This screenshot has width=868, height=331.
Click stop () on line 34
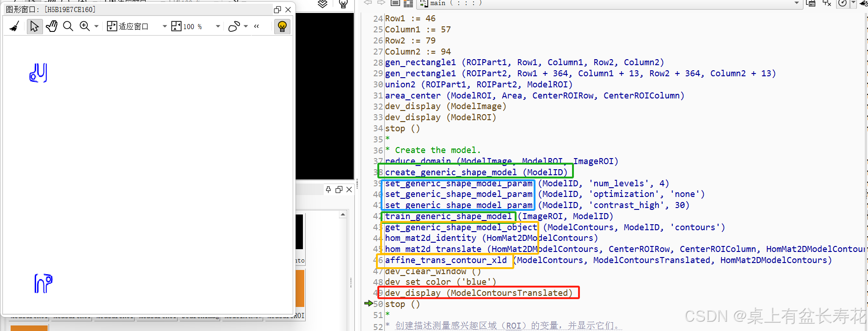(402, 129)
